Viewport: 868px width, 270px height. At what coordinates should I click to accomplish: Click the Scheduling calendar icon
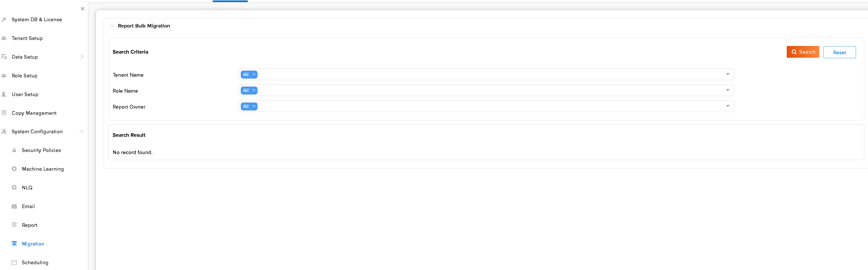click(14, 263)
